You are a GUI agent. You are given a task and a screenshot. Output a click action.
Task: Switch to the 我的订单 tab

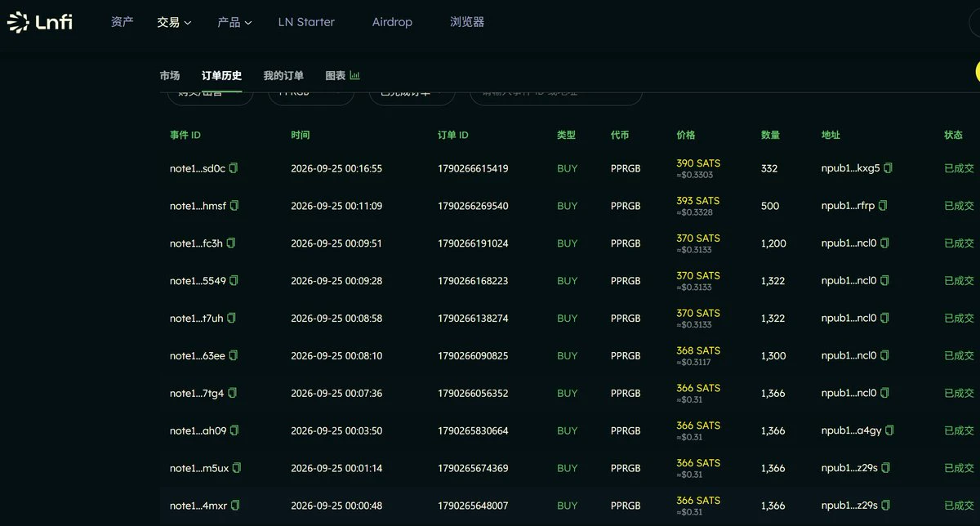(x=283, y=75)
